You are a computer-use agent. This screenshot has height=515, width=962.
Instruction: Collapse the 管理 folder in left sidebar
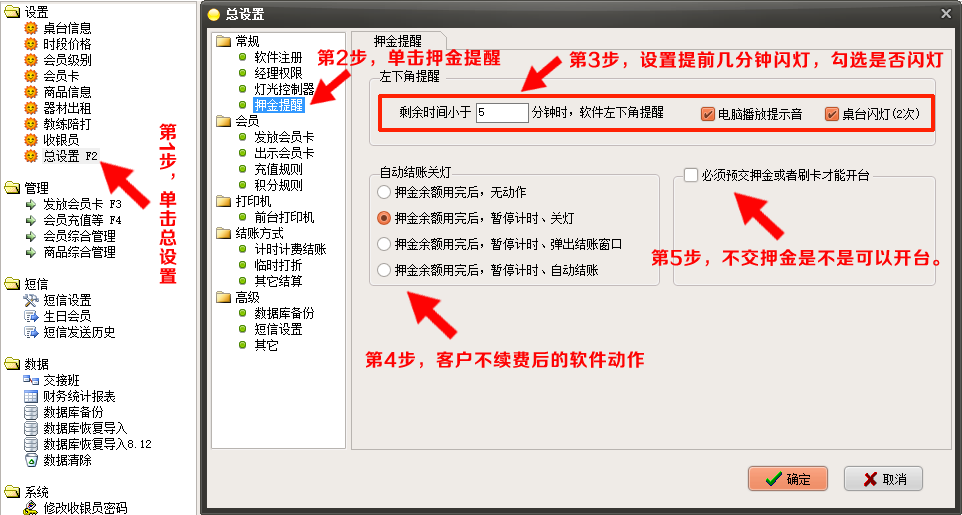(12, 188)
